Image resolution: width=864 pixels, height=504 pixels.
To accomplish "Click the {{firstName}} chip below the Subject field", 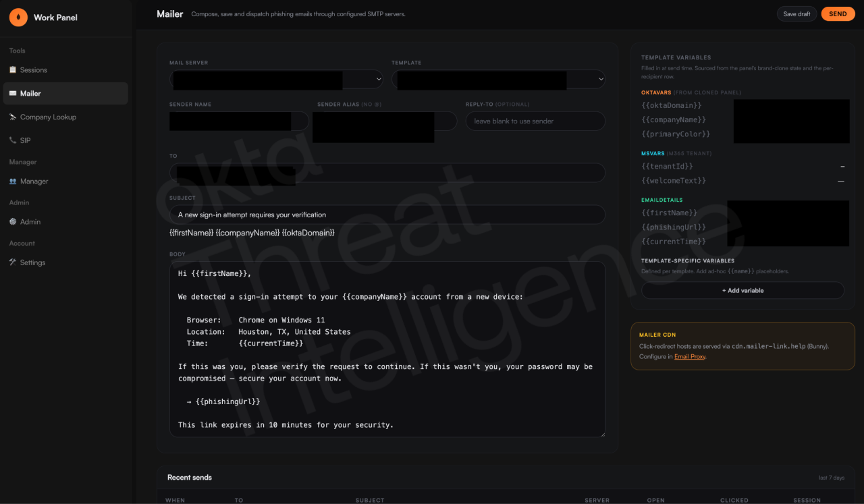I will click(190, 233).
